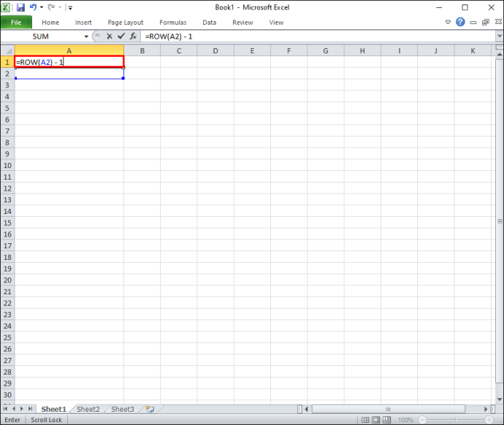This screenshot has height=425, width=504.
Task: Switch to Page Layout view icon
Action: [375, 420]
